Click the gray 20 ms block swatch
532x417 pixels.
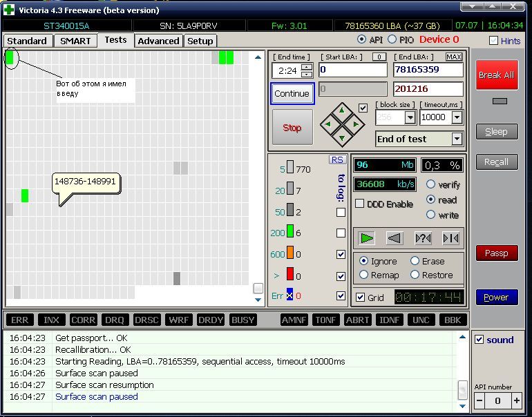point(290,188)
